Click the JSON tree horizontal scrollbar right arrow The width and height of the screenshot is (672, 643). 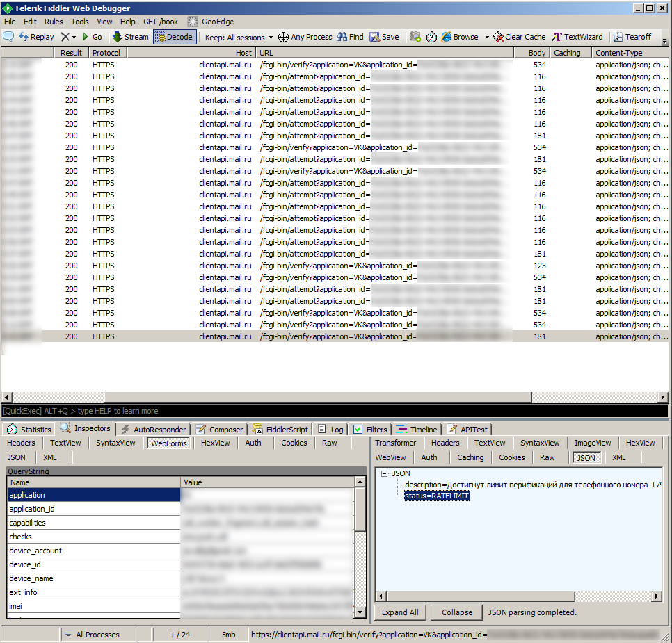(x=657, y=596)
